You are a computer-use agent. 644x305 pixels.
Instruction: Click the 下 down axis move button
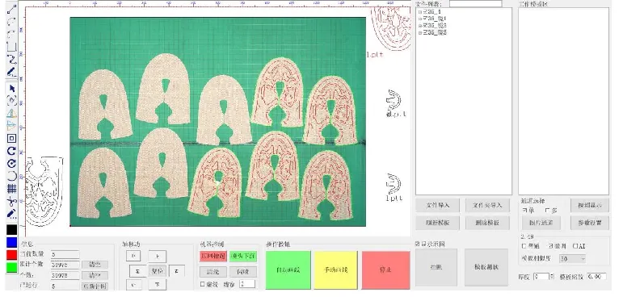pyautogui.click(x=158, y=285)
